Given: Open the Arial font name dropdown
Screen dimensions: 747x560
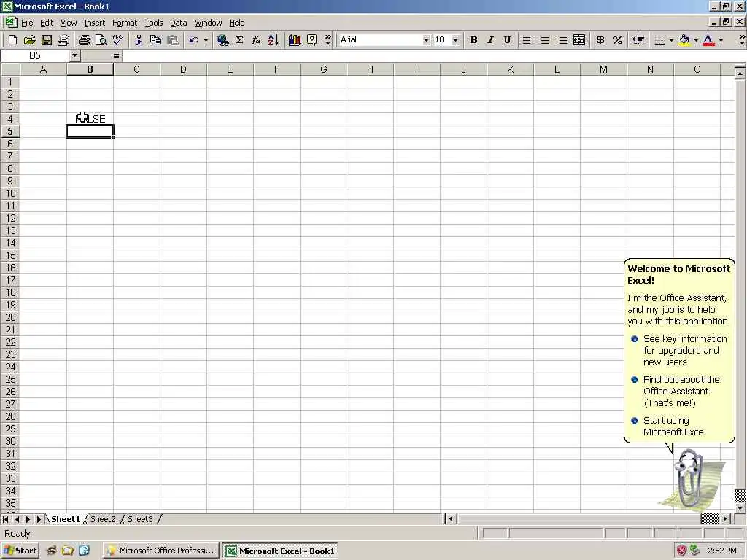Looking at the screenshot, I should 426,40.
